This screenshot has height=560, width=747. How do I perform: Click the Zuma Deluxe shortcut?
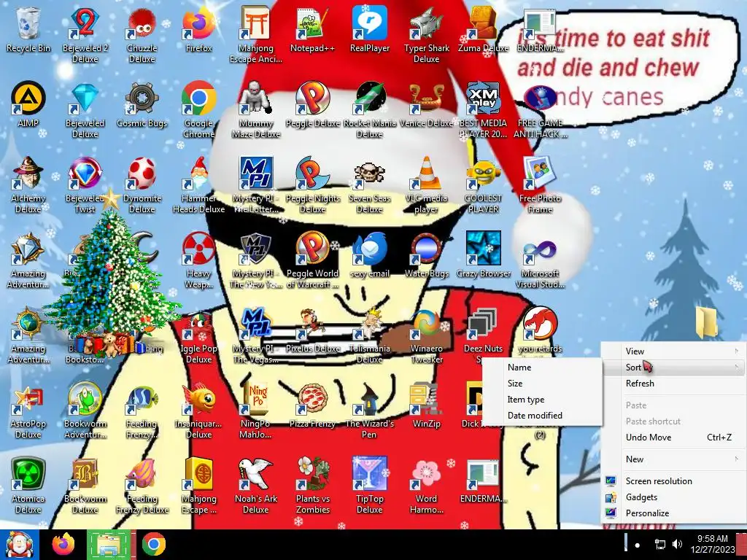pyautogui.click(x=483, y=29)
